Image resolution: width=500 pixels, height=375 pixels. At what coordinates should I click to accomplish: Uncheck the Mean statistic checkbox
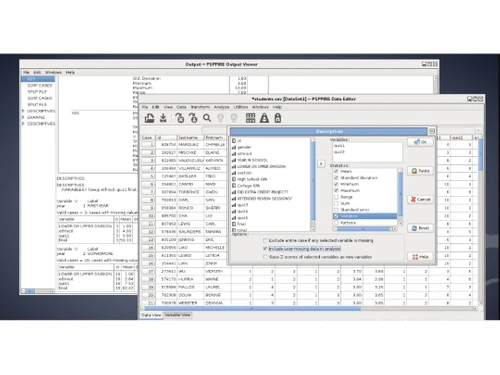click(x=336, y=171)
